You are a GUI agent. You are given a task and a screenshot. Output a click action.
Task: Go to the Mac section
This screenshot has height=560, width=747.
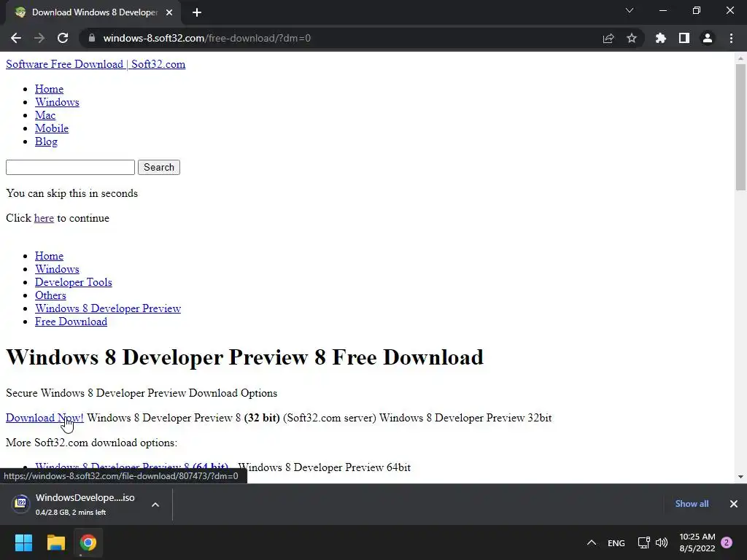click(x=45, y=115)
